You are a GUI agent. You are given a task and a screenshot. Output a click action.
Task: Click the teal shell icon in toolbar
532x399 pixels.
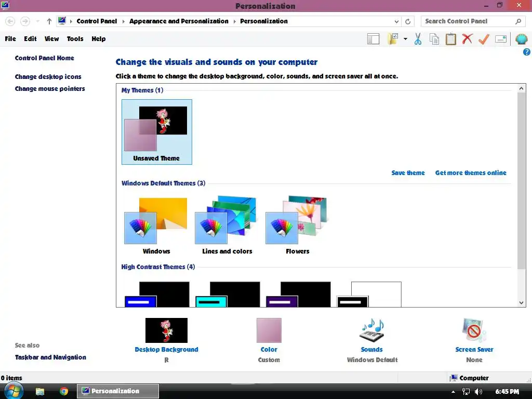click(x=521, y=39)
